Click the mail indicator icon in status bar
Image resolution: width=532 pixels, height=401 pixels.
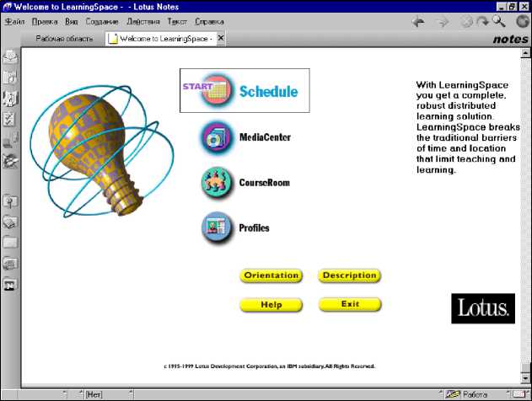pos(519,394)
